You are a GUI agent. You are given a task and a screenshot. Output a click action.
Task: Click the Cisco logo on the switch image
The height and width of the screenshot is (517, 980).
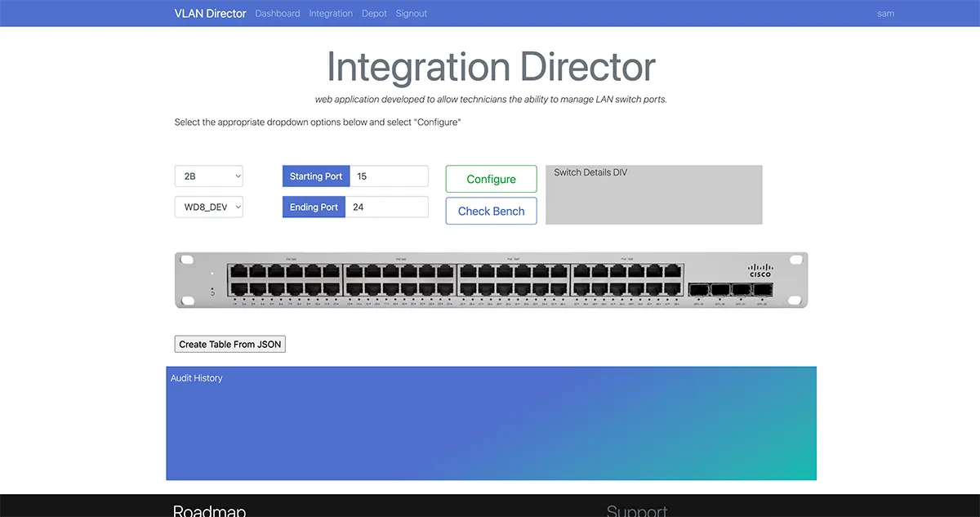click(762, 270)
